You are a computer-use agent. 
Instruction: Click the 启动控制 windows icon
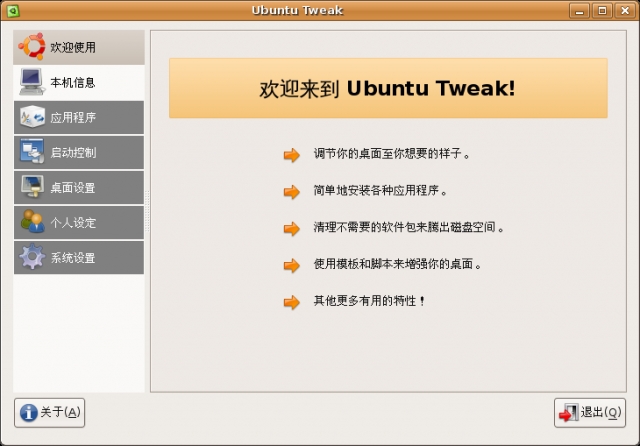click(32, 152)
